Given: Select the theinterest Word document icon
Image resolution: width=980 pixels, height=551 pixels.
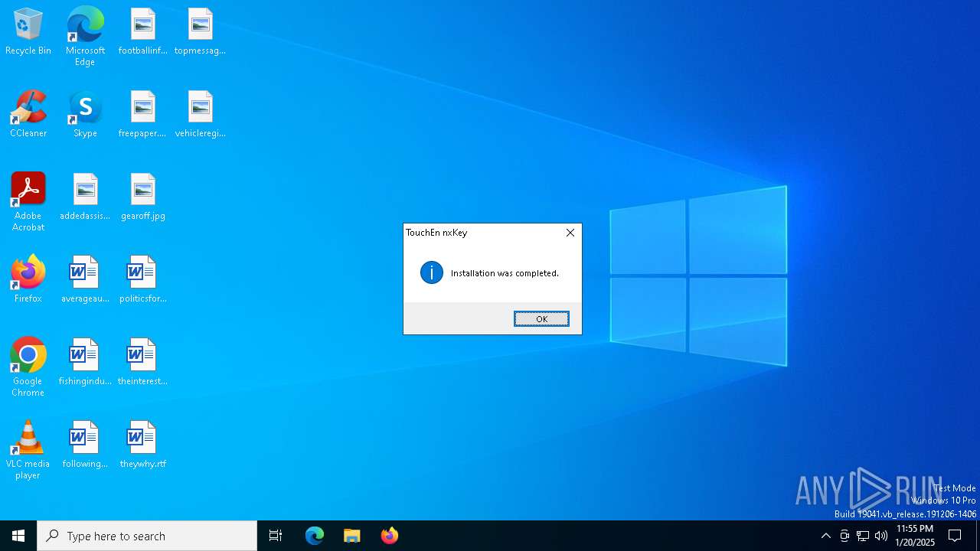Looking at the screenshot, I should coord(142,363).
